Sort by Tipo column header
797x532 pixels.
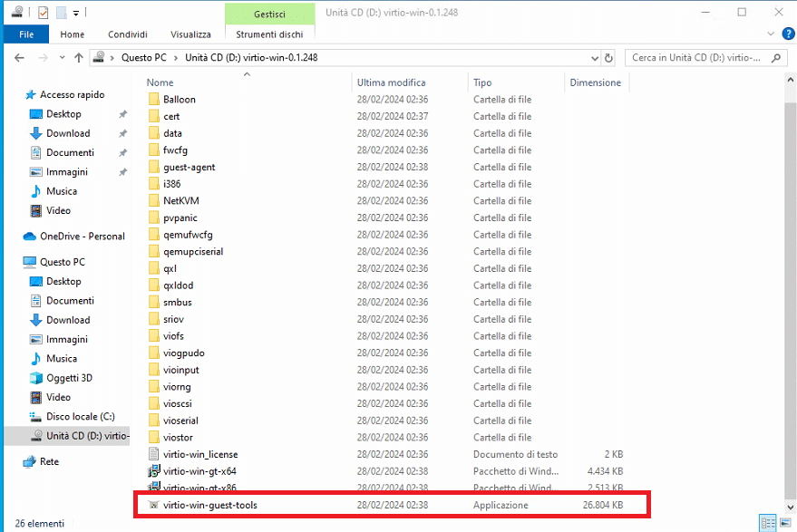pos(482,82)
